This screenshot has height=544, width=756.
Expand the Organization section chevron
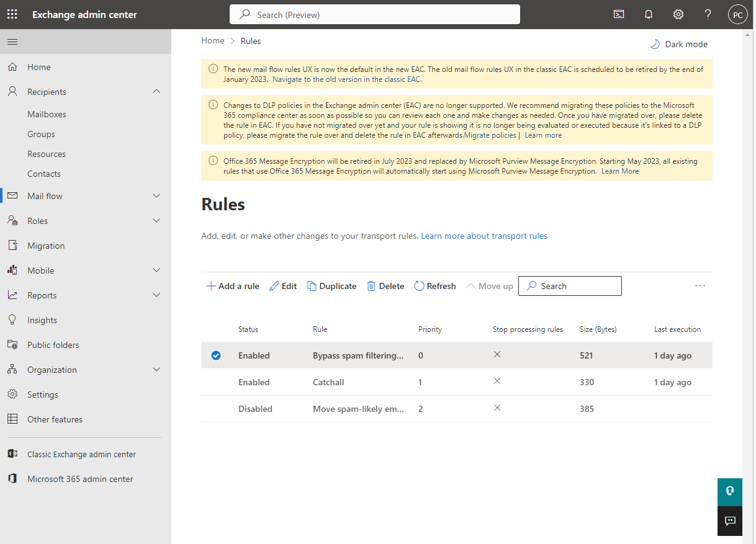(x=156, y=370)
